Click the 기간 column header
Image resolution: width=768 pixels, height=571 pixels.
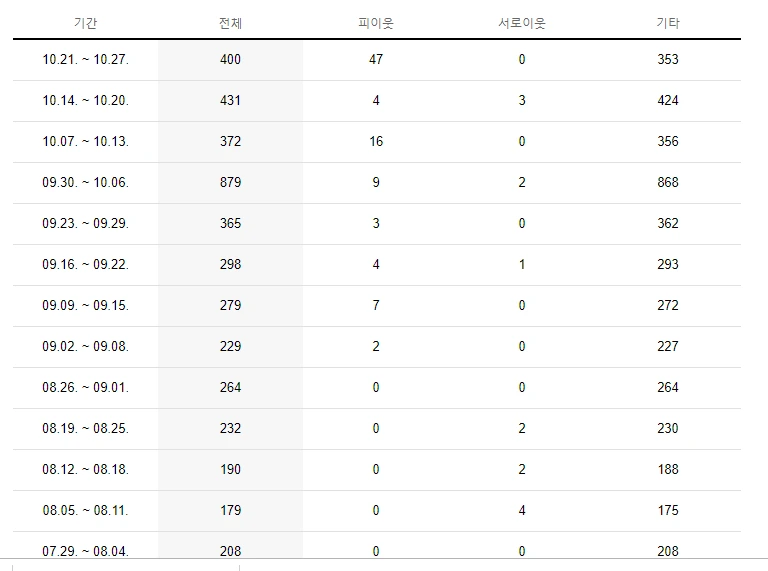pyautogui.click(x=85, y=23)
